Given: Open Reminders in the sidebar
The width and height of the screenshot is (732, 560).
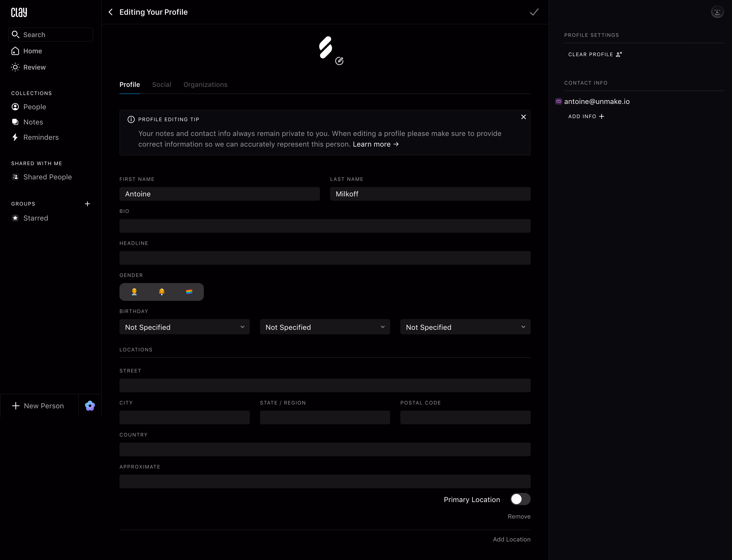Looking at the screenshot, I should click(35, 137).
